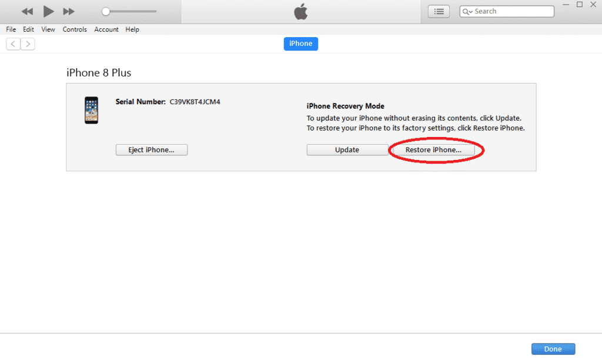Click the search magnifier dropdown icon
602x364 pixels.
point(467,11)
